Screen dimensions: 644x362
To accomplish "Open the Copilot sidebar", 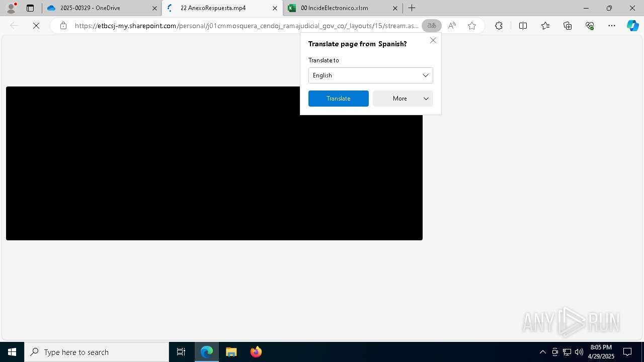I will 632,26.
